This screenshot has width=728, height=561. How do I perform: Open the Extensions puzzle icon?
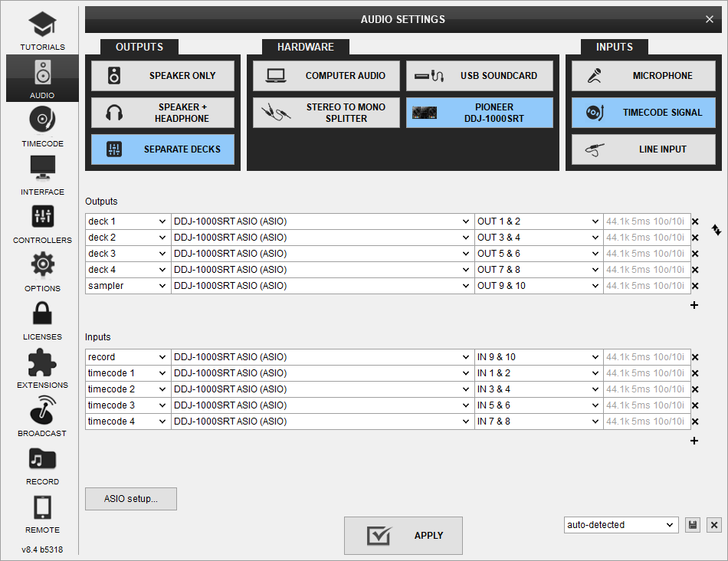click(42, 368)
